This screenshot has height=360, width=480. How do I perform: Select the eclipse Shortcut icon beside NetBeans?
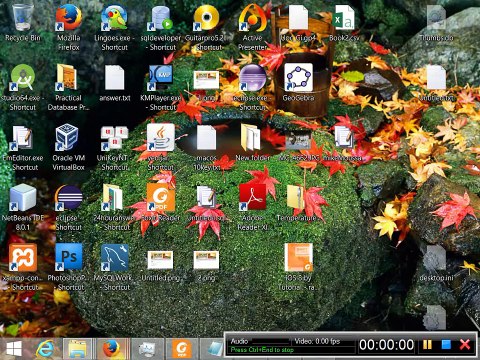coord(68,197)
